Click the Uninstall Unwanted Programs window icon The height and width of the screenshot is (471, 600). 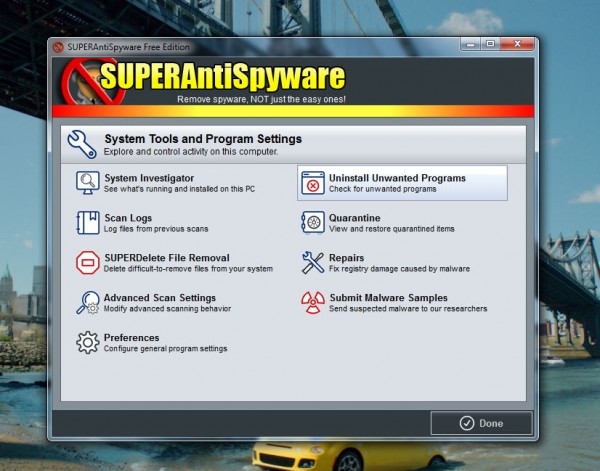pyautogui.click(x=313, y=183)
